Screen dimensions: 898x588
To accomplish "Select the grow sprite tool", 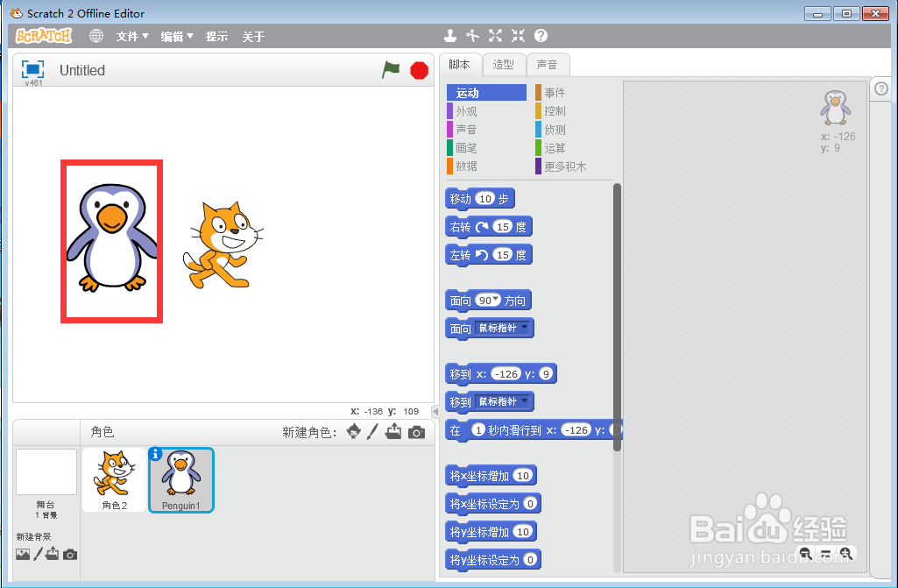I will [495, 36].
